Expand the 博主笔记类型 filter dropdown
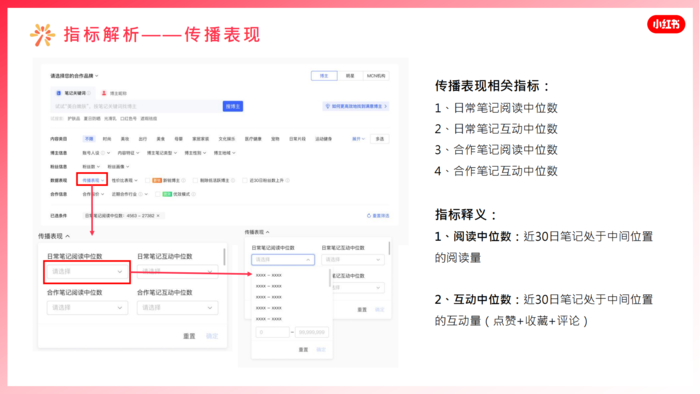 coord(162,153)
